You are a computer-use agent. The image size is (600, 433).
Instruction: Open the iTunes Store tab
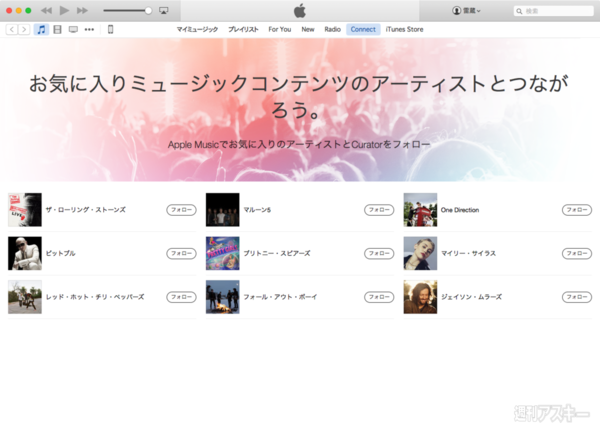tap(404, 29)
